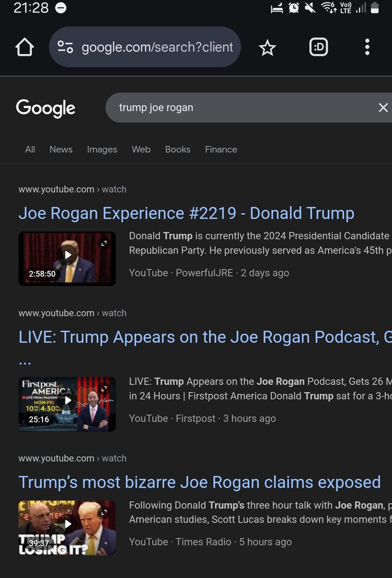Open the tab switcher button
The width and height of the screenshot is (392, 578).
[319, 47]
